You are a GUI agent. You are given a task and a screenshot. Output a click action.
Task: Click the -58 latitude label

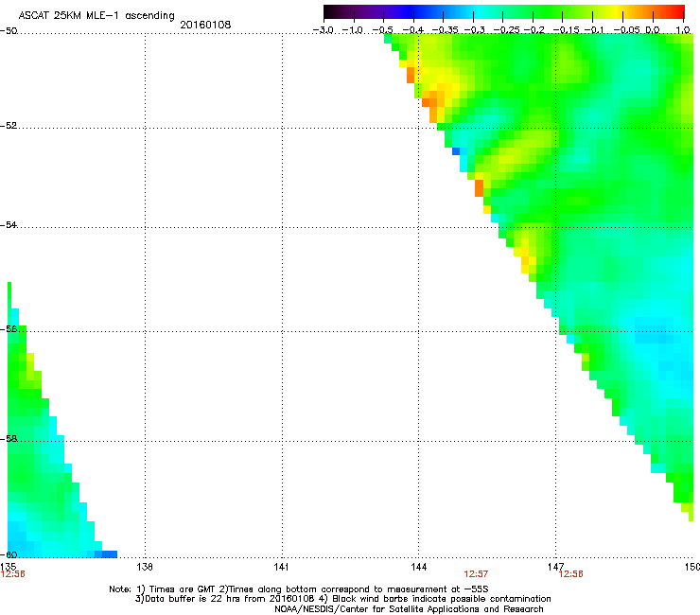click(x=9, y=439)
